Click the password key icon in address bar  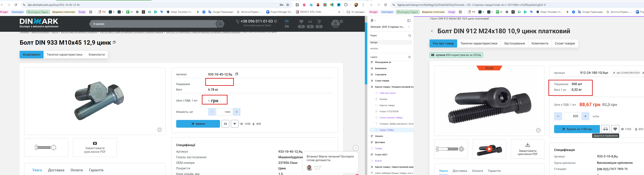coord(281,5)
